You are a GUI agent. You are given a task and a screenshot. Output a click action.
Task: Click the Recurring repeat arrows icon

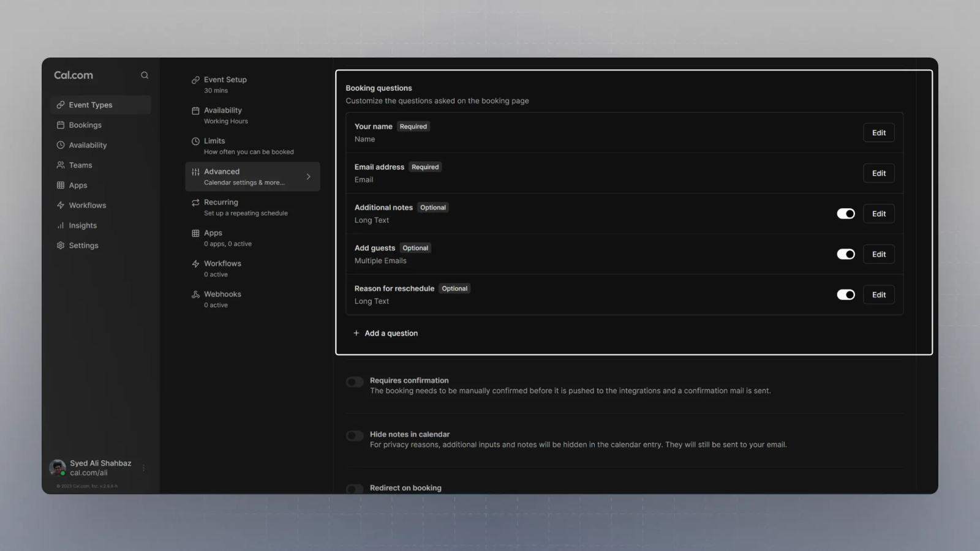(x=195, y=203)
